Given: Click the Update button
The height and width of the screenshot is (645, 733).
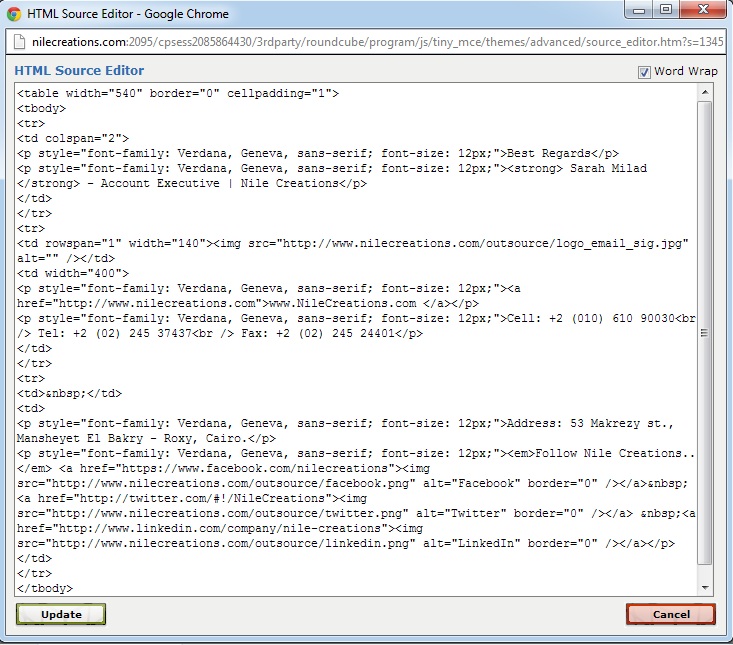Looking at the screenshot, I should click(x=61, y=614).
